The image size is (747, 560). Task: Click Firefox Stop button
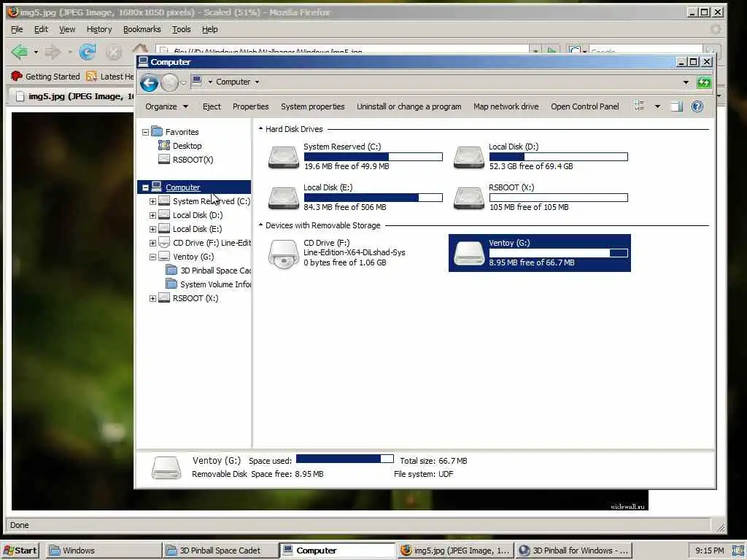click(113, 52)
